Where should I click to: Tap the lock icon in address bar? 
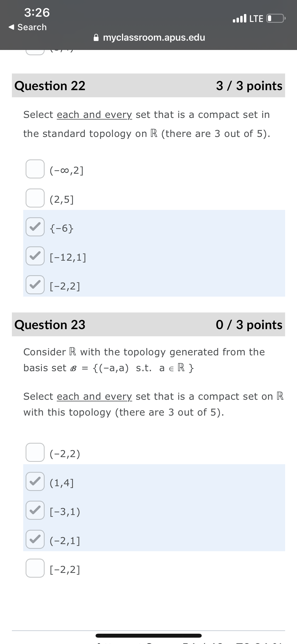point(97,38)
